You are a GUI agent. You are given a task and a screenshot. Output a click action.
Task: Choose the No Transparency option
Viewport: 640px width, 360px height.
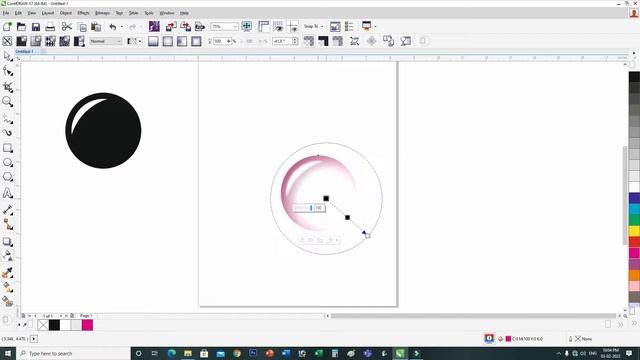coord(7,41)
